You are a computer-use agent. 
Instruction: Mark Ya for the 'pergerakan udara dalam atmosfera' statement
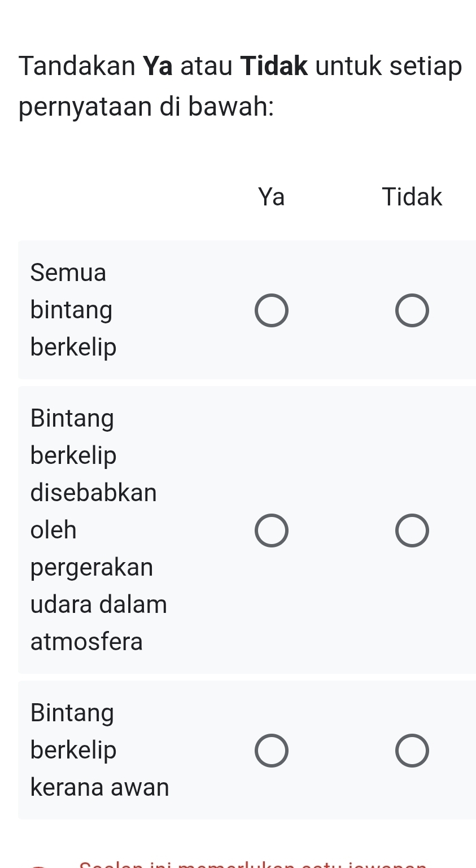pyautogui.click(x=271, y=531)
